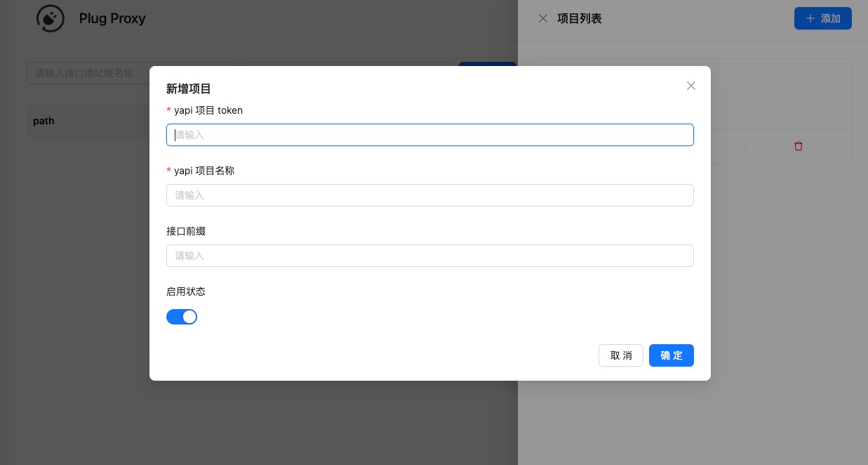Click the yapi 项目 token input field
This screenshot has width=868, height=465.
[x=430, y=135]
